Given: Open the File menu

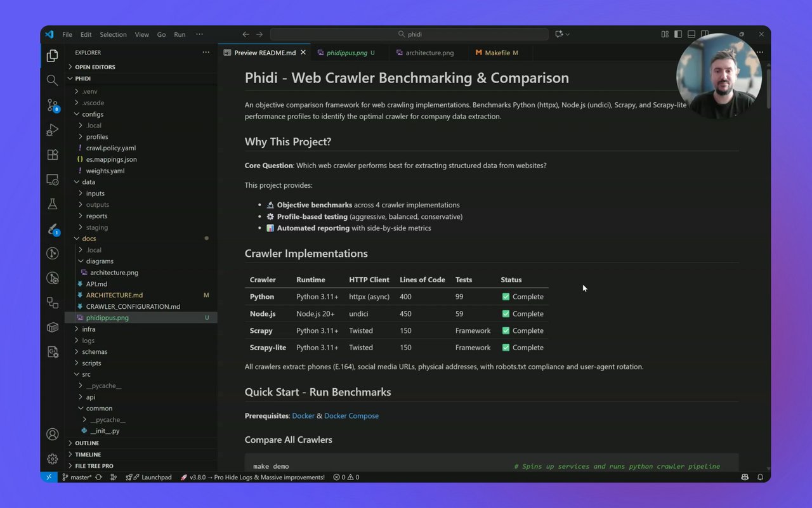Looking at the screenshot, I should click(x=67, y=34).
